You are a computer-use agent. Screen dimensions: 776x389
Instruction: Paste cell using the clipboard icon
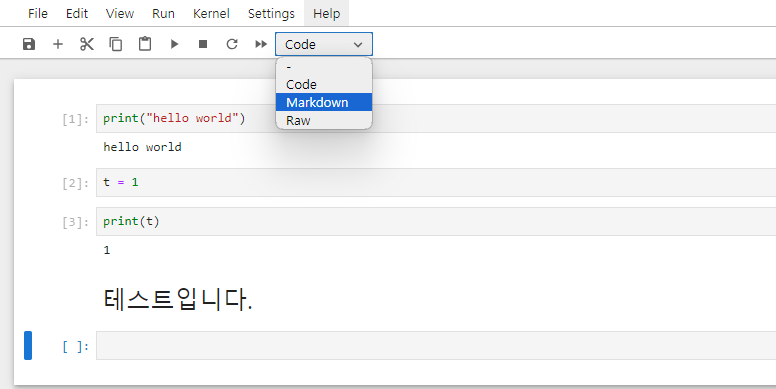[145, 44]
